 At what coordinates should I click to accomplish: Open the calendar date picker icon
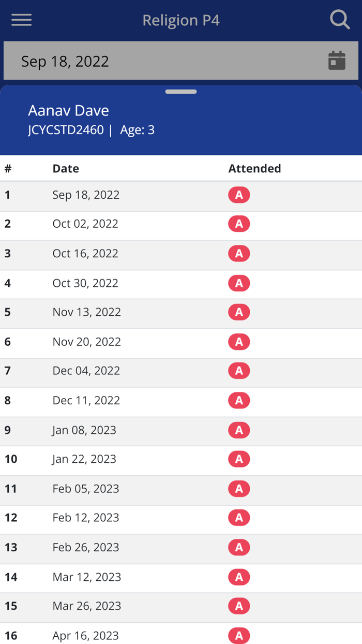[337, 61]
